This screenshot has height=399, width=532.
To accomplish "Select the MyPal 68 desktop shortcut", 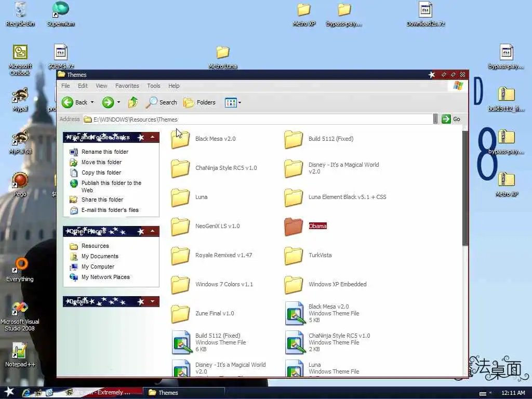I will click(20, 142).
